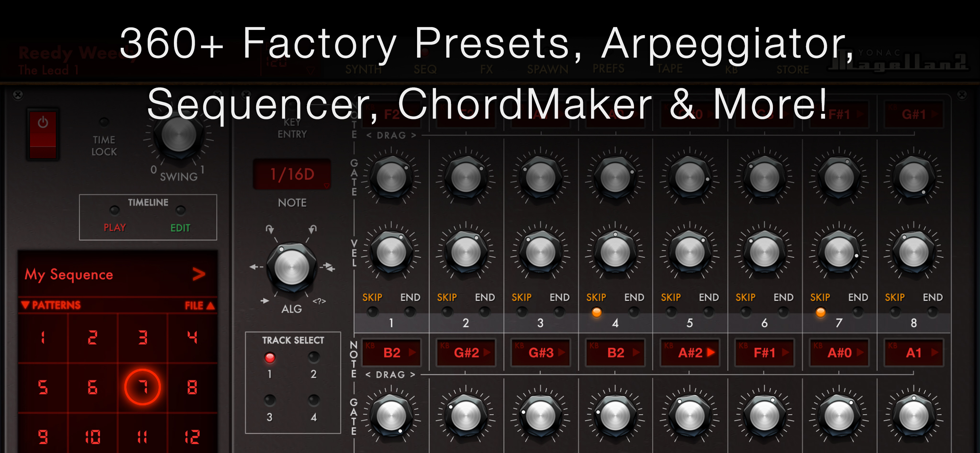
Task: Click the forward ALG direction arrow icon
Action: pos(265,301)
